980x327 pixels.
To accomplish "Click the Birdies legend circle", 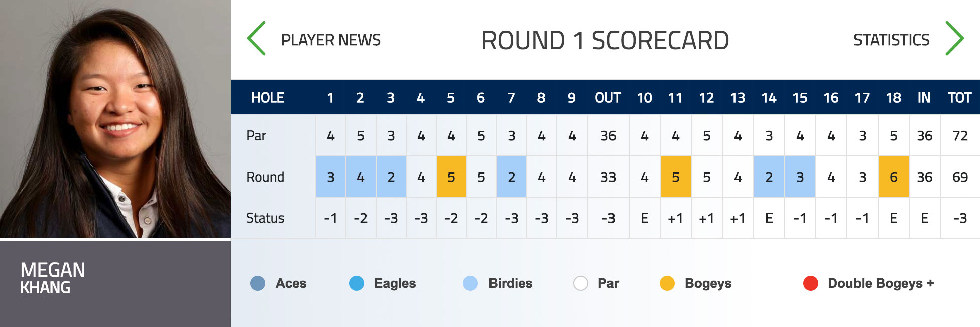I will tap(470, 283).
